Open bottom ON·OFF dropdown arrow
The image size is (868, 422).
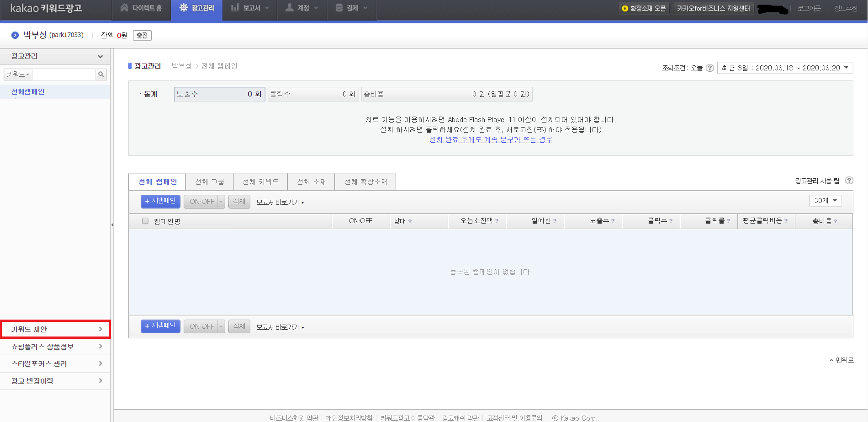[221, 326]
